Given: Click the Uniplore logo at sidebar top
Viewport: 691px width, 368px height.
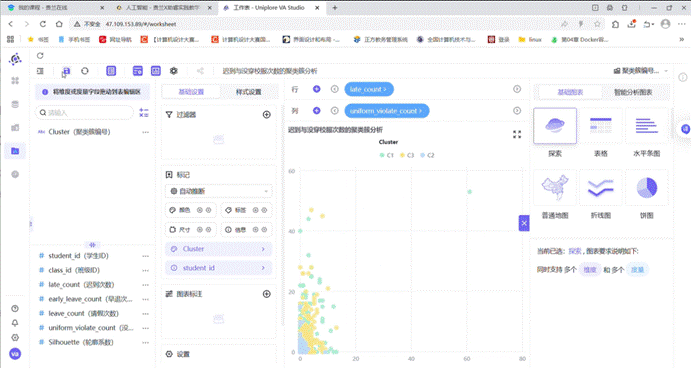Looking at the screenshot, I should [x=15, y=59].
